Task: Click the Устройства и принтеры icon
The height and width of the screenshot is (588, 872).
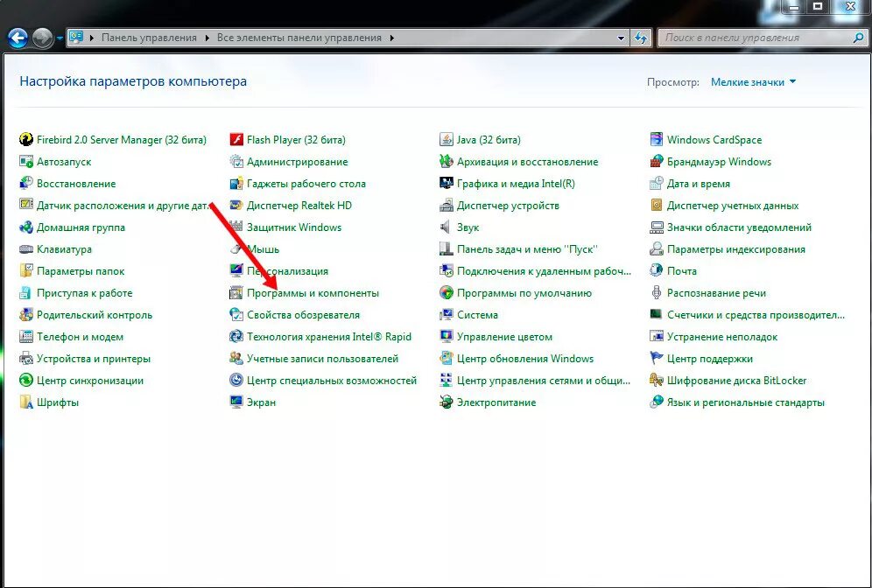Action: (26, 359)
